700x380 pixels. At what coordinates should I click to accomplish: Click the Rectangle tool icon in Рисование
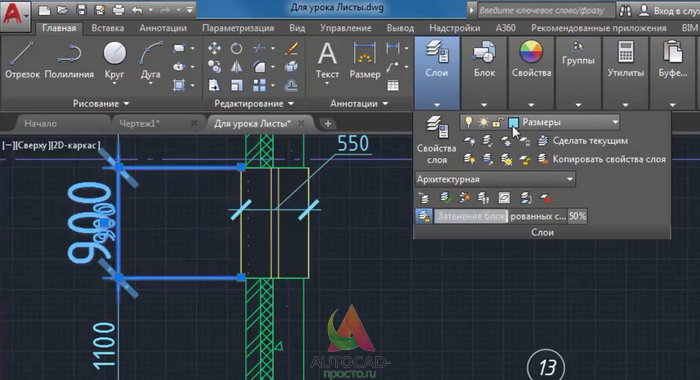point(179,48)
